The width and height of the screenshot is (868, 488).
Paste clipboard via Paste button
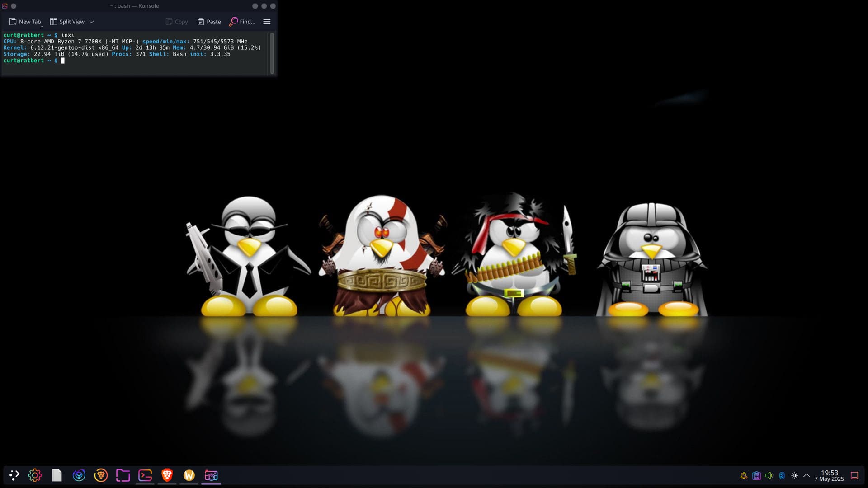pos(209,22)
